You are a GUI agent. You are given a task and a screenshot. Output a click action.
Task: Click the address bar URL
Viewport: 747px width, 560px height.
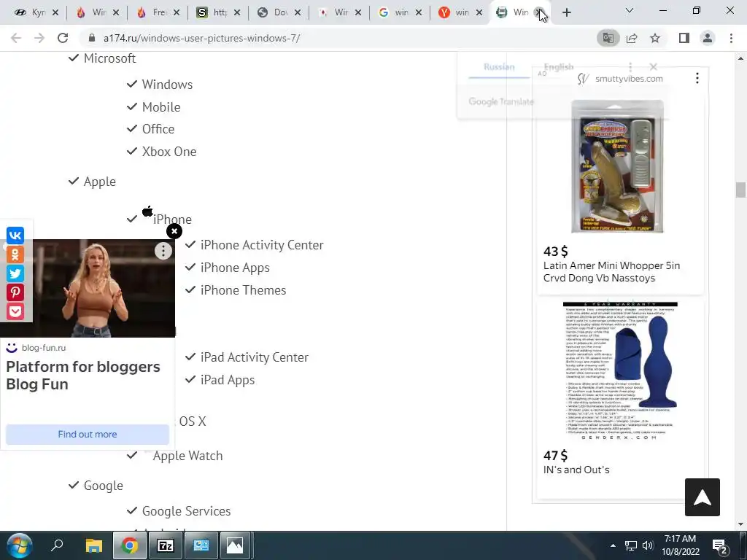pyautogui.click(x=201, y=38)
